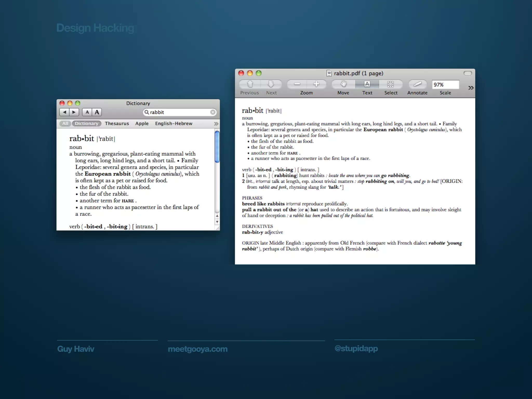Zoom out with the minus button
The image size is (532, 399).
(297, 84)
